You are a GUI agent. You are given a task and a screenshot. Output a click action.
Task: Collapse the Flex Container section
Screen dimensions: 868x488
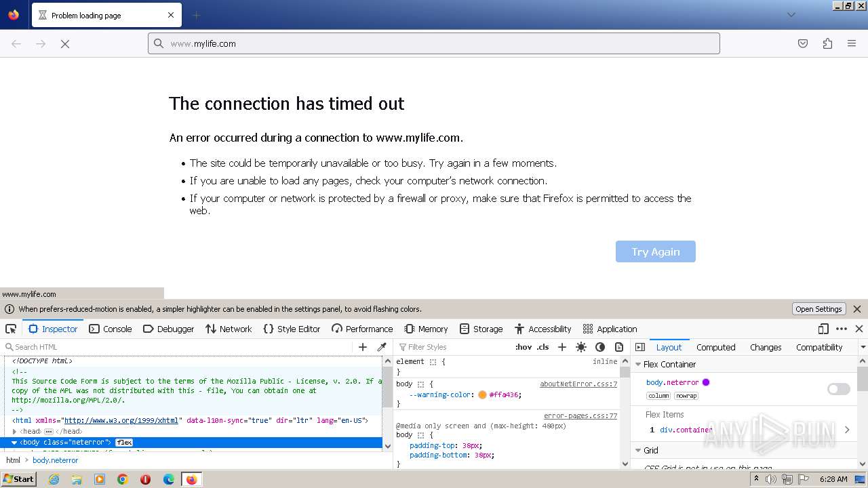click(638, 364)
